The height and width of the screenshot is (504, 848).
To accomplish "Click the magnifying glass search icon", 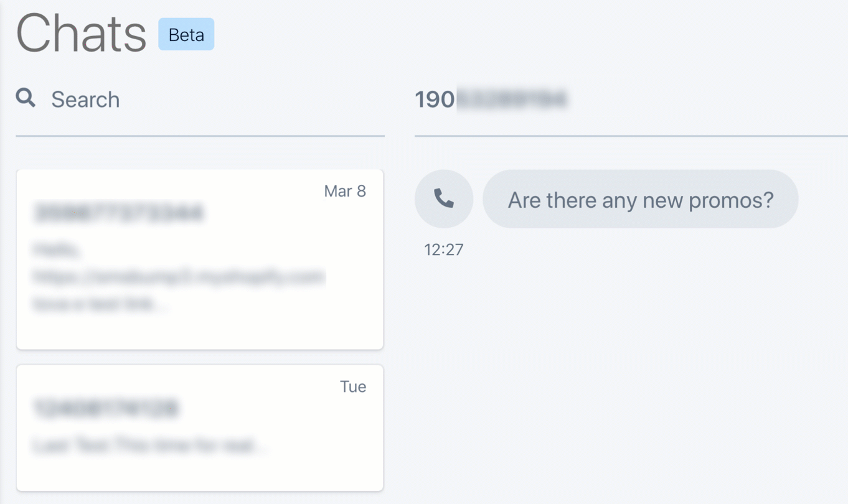I will (26, 98).
